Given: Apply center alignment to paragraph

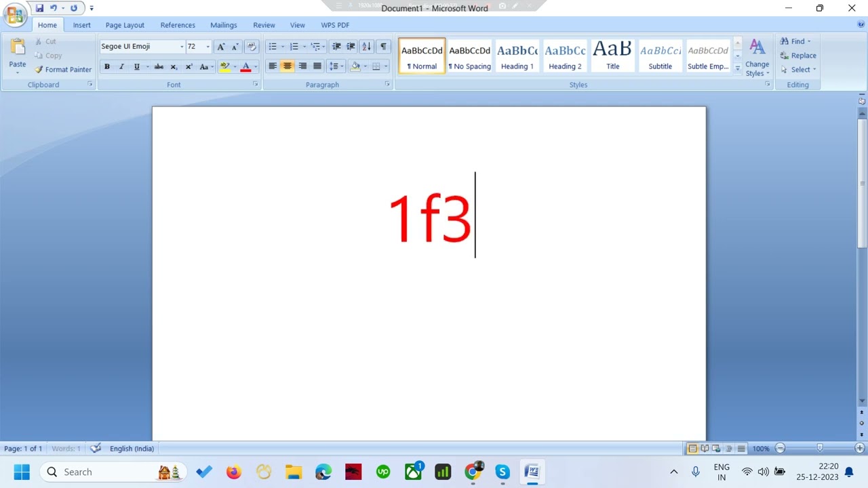Looking at the screenshot, I should [288, 66].
